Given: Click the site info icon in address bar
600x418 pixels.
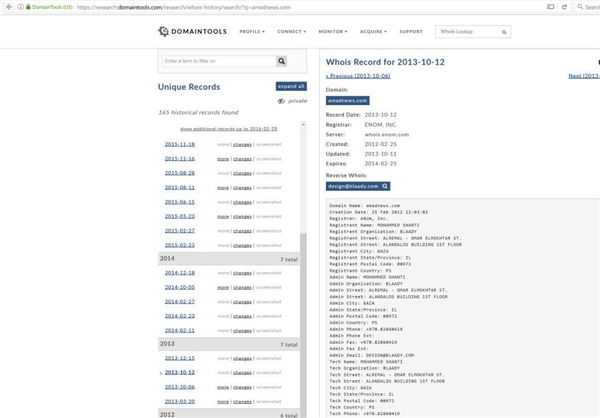Looking at the screenshot, I should coord(21,7).
